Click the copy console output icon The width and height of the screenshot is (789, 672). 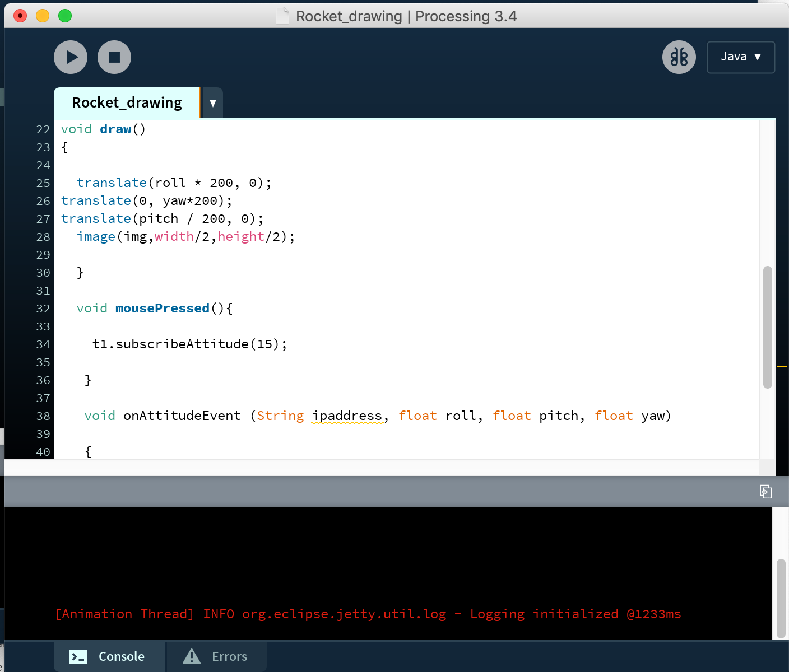click(766, 492)
